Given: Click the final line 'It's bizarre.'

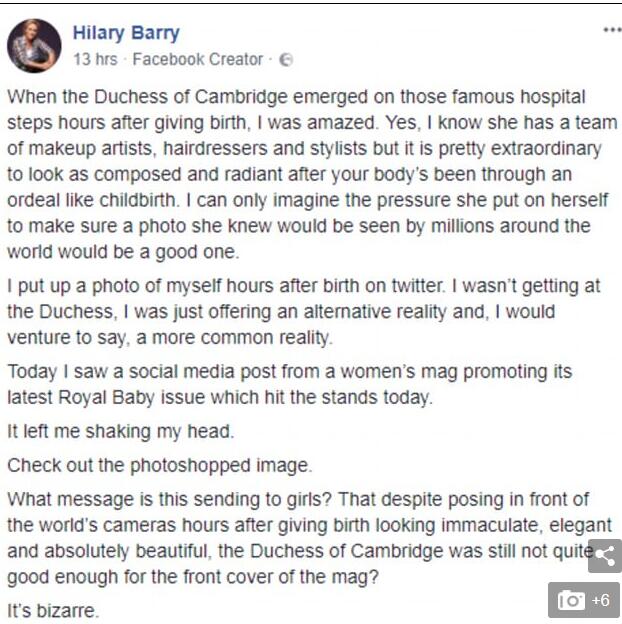Looking at the screenshot, I should [x=53, y=610].
